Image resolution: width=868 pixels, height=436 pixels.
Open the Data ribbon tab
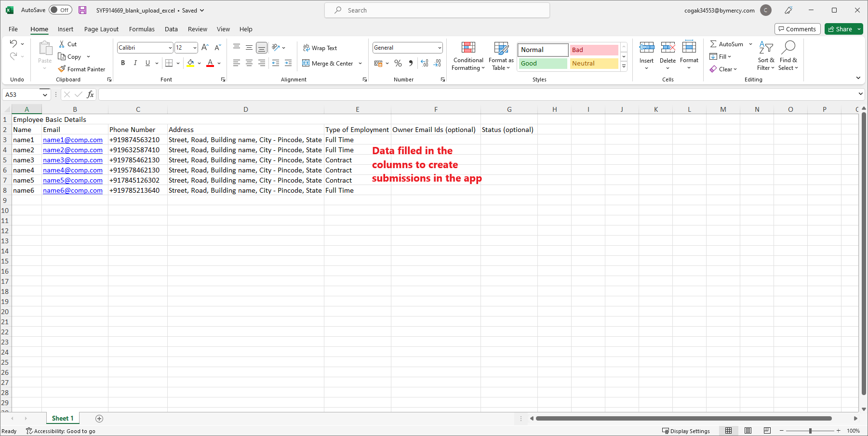tap(171, 29)
